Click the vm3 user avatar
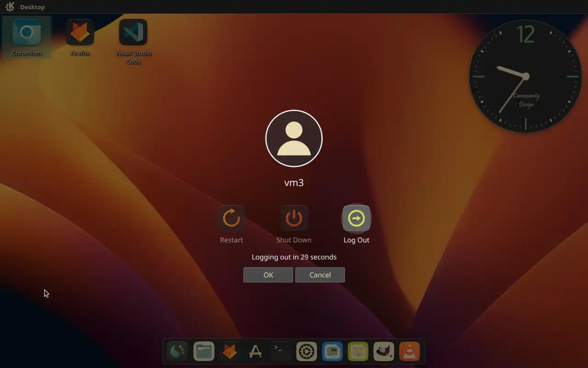588x368 pixels. [294, 138]
